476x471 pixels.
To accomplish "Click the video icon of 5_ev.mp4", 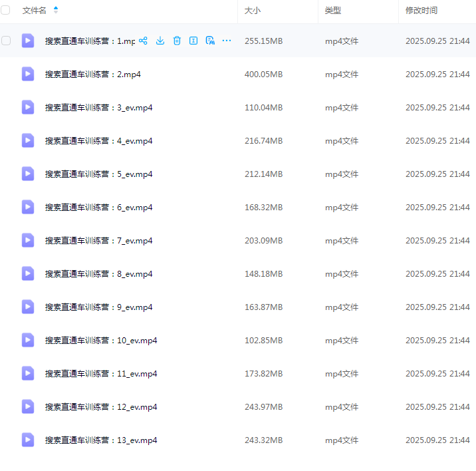I will pos(28,174).
